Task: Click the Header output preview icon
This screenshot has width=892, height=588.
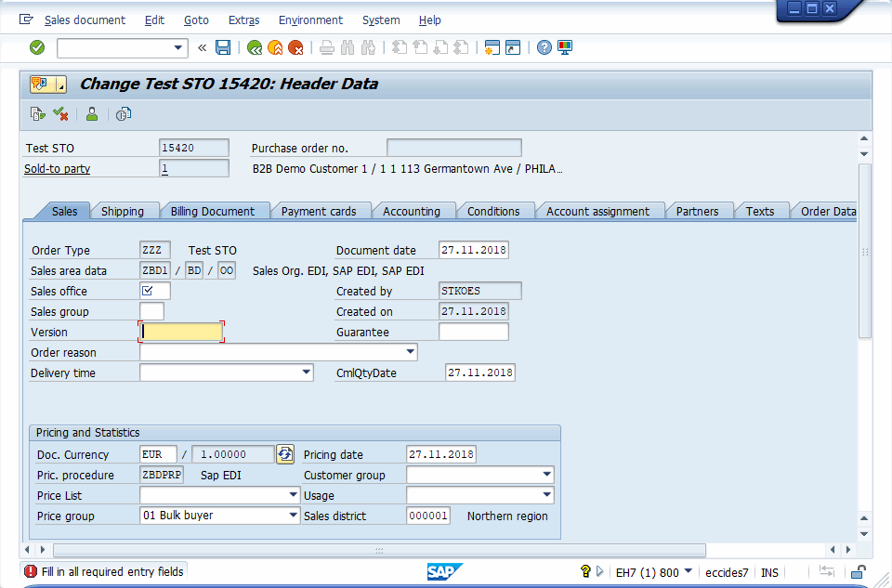Action: tap(124, 114)
